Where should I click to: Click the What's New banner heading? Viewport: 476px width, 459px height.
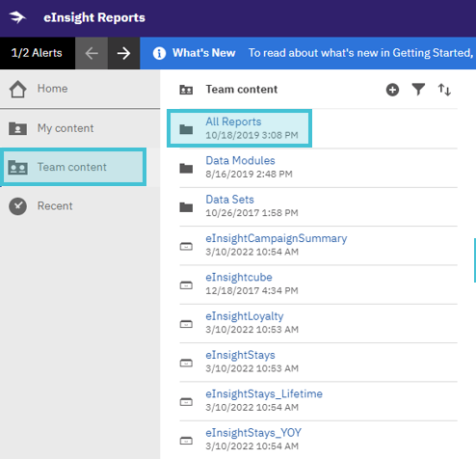(204, 53)
